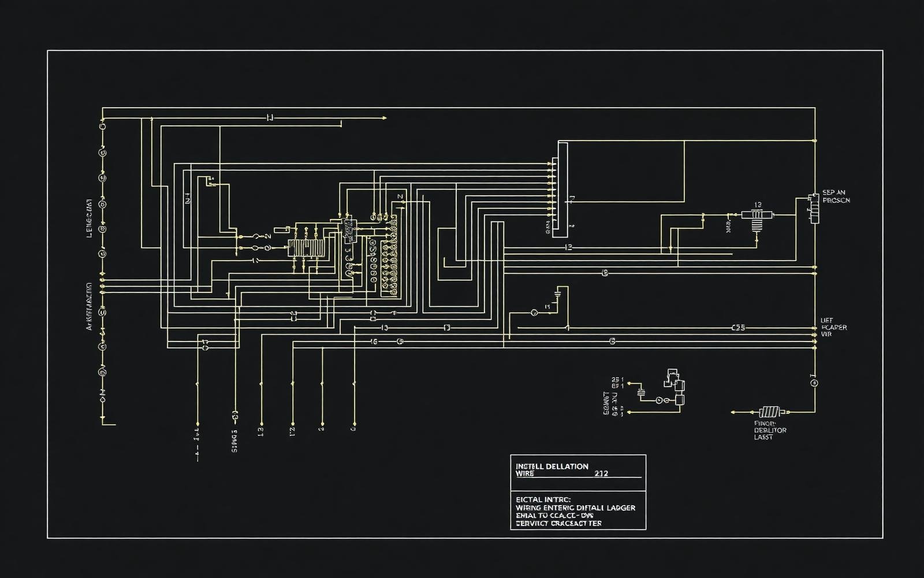Click the arrowhead ending the top wire 11
The image size is (924, 578).
(383, 118)
